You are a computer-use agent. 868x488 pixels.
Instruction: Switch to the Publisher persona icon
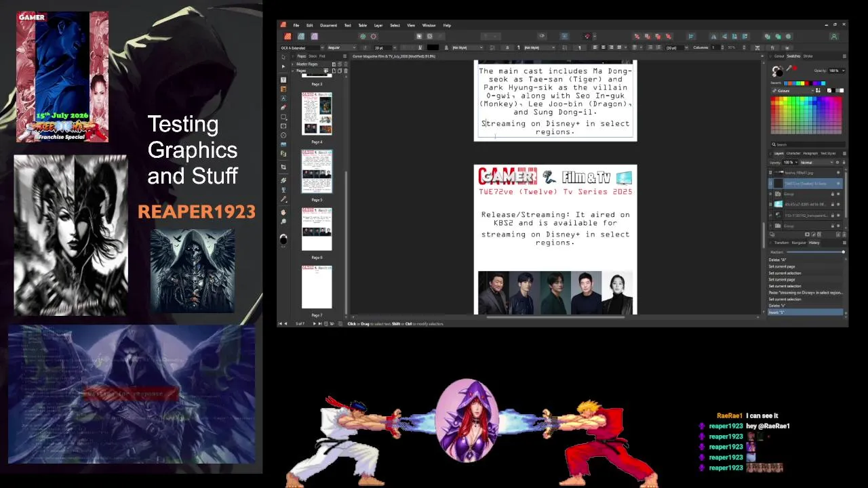(288, 36)
